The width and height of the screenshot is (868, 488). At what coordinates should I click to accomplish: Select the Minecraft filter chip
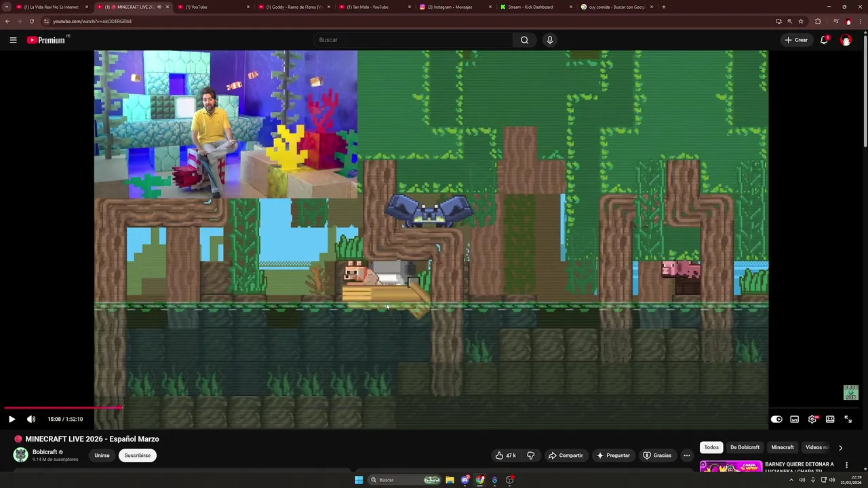(x=782, y=447)
